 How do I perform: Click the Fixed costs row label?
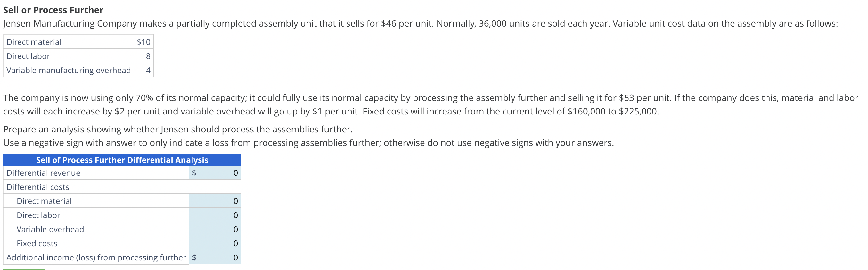pyautogui.click(x=37, y=243)
